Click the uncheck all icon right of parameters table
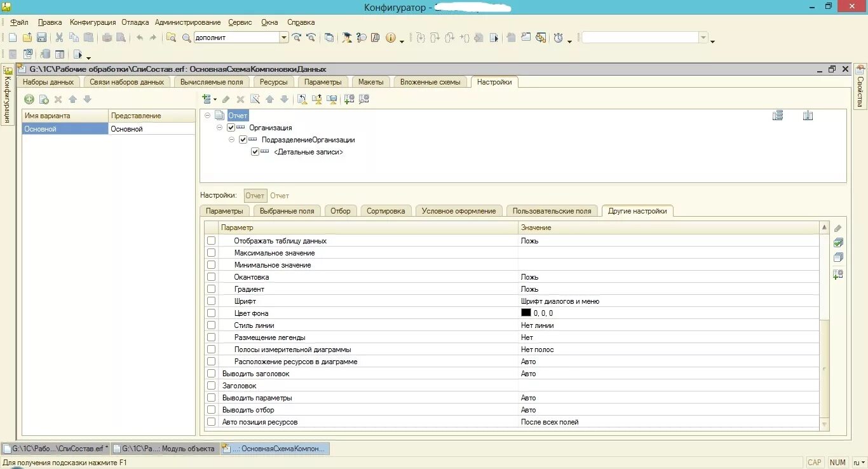The image size is (868, 469). pyautogui.click(x=838, y=257)
